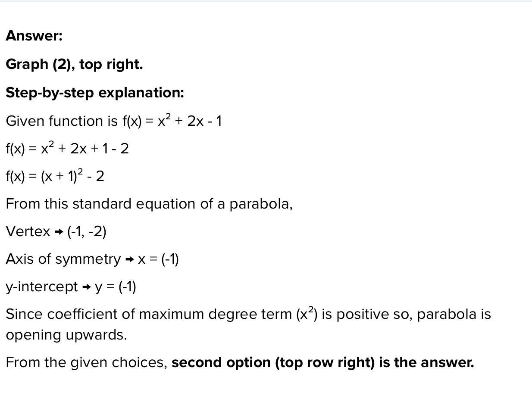Click the y = (-1) intercept value

click(x=116, y=287)
